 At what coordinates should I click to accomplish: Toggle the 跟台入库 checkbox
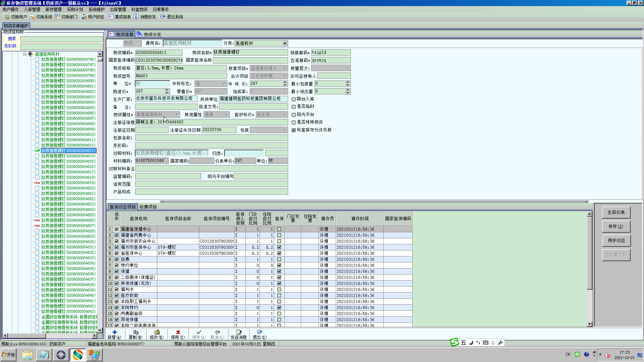294,99
